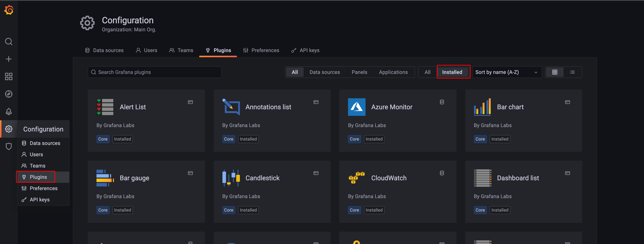Open the sidebar search icon
The image size is (644, 244).
(9, 42)
